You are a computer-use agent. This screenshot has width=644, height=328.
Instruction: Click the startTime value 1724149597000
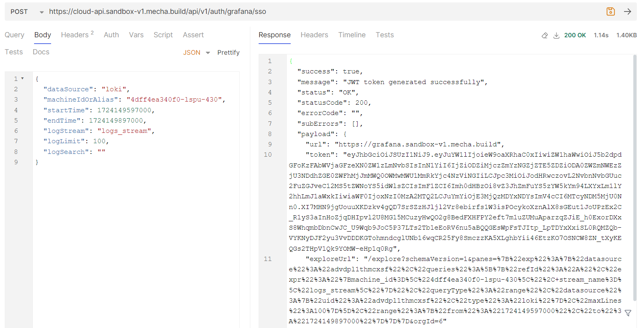[124, 110]
